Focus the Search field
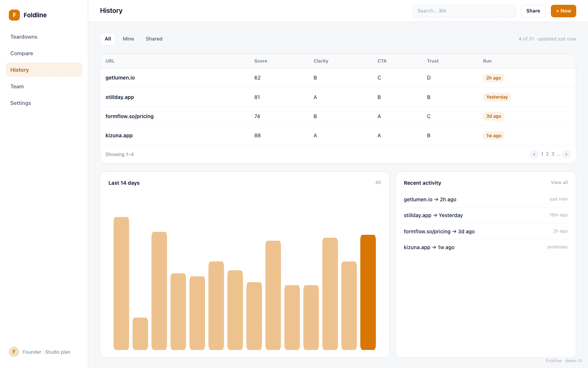 tap(464, 11)
